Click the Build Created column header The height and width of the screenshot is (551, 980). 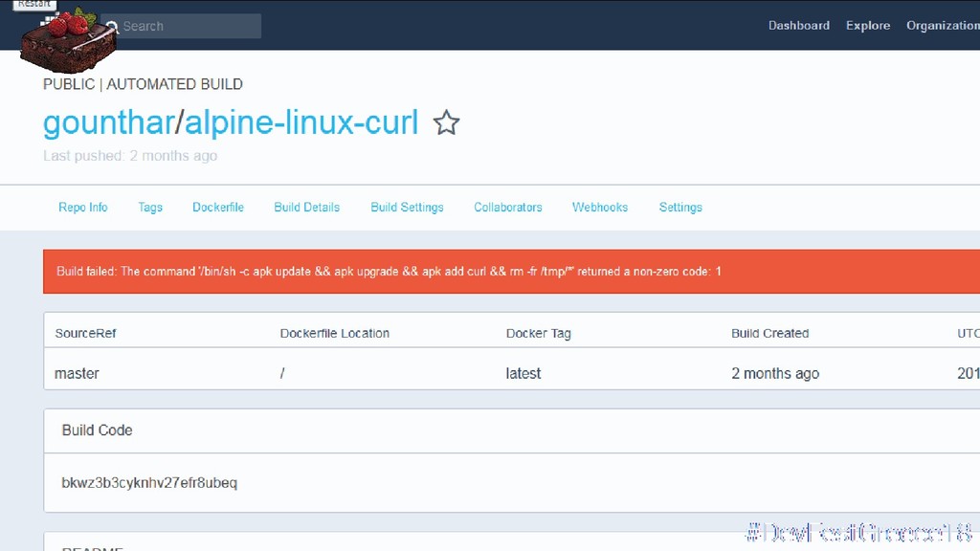(x=770, y=334)
